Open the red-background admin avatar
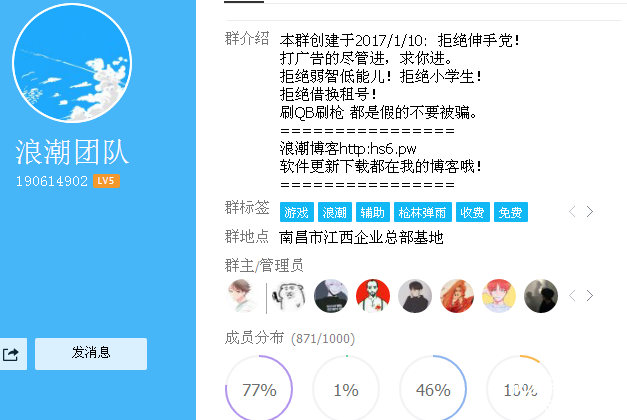Viewport: 627px width, 420px height. click(x=373, y=296)
